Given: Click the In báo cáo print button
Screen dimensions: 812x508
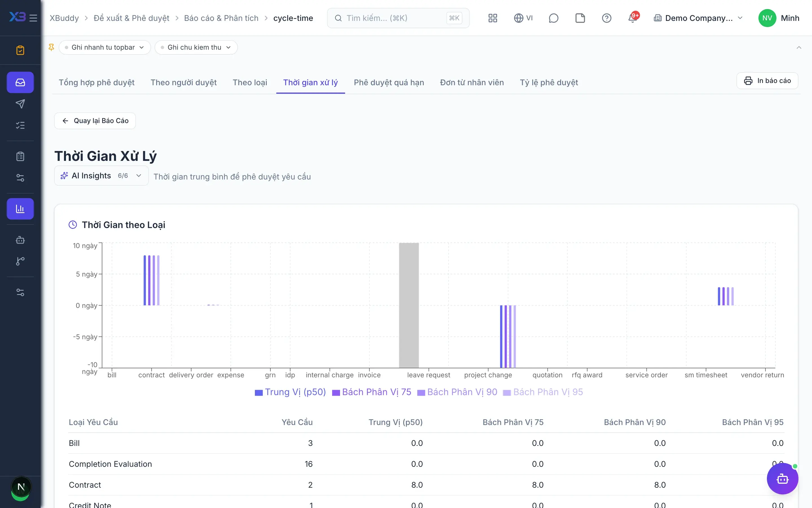Looking at the screenshot, I should [767, 81].
